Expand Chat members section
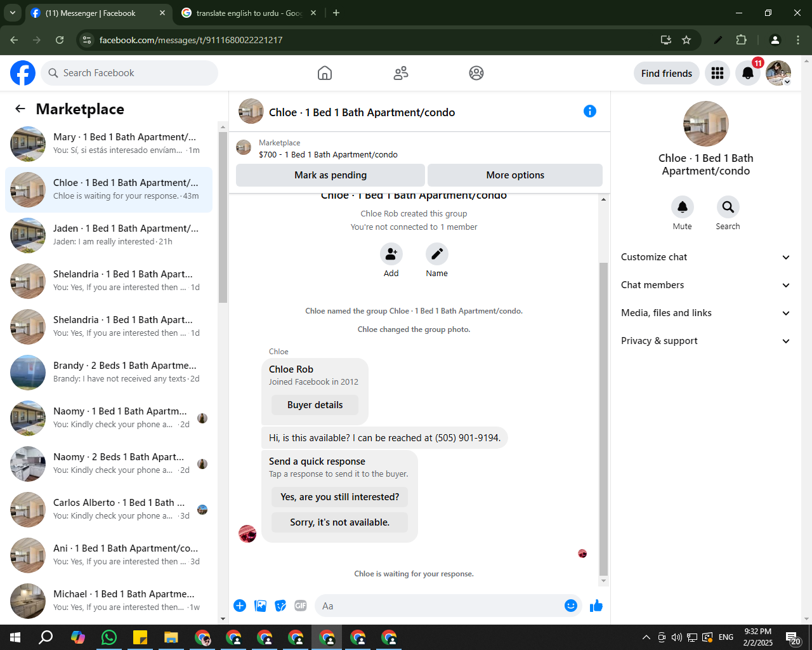The width and height of the screenshot is (812, 650). click(x=705, y=285)
